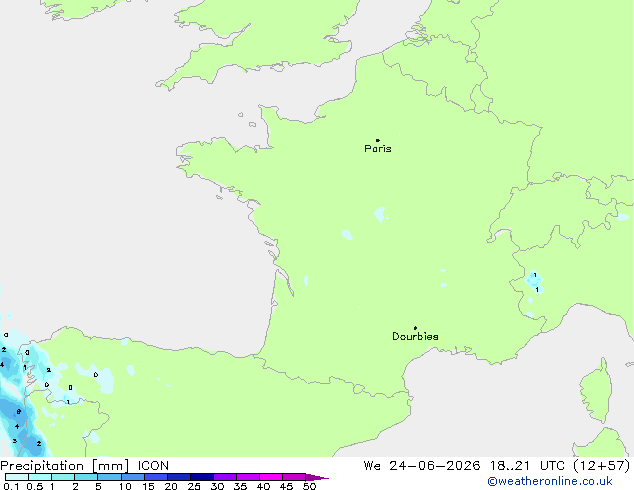
Task: Click the legend arrow tip above 50
Action: (x=317, y=477)
